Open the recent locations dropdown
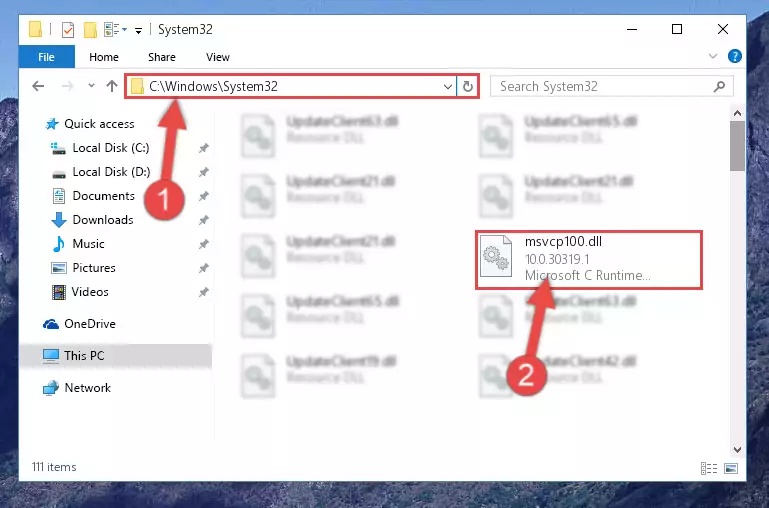Screen dimensions: 769x508 91,86
